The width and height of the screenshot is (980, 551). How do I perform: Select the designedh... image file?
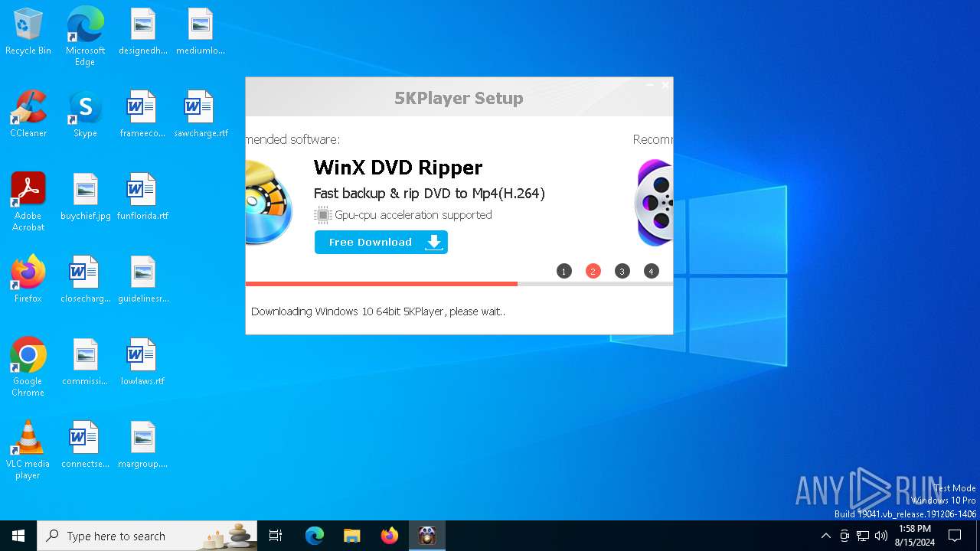(x=143, y=32)
